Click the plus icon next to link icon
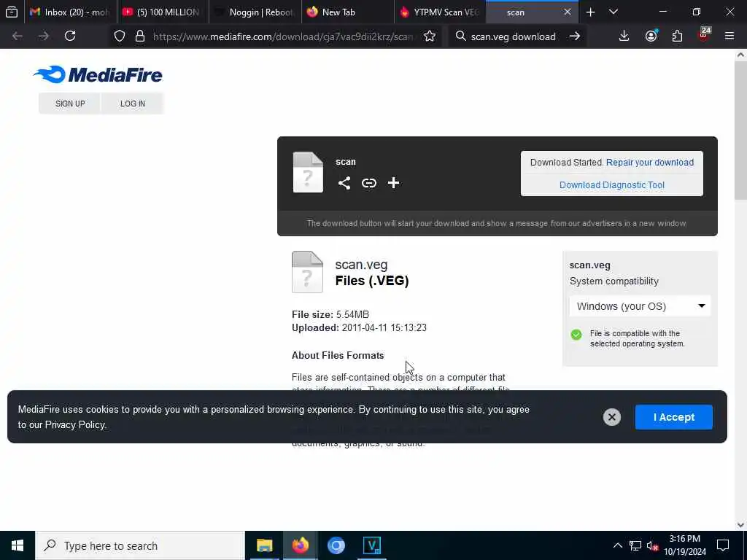The height and width of the screenshot is (560, 747). tap(393, 183)
